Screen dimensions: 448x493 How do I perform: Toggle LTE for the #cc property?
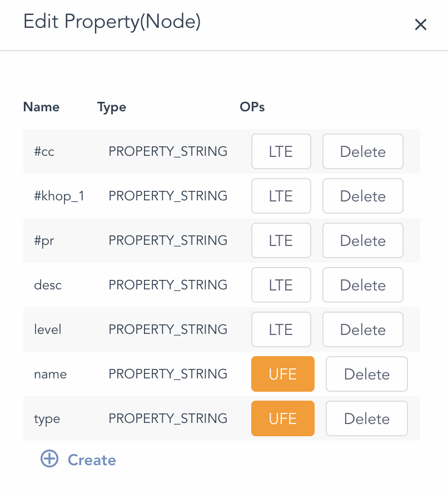pos(281,151)
